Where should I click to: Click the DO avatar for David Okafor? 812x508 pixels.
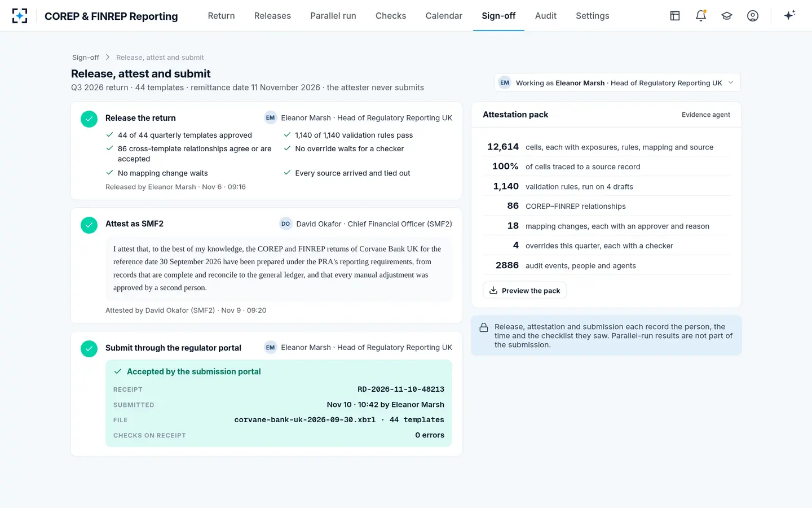[286, 224]
